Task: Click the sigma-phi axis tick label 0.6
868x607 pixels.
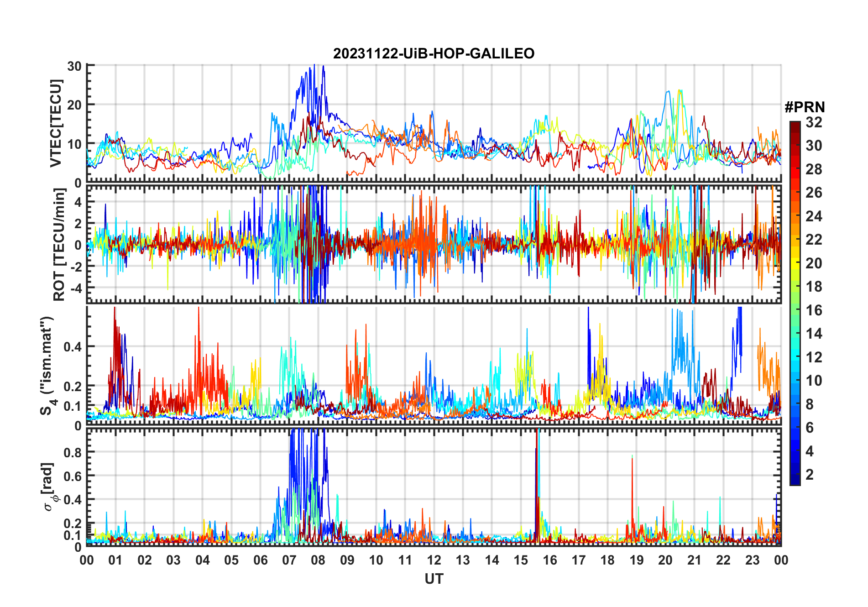Action: coord(73,476)
